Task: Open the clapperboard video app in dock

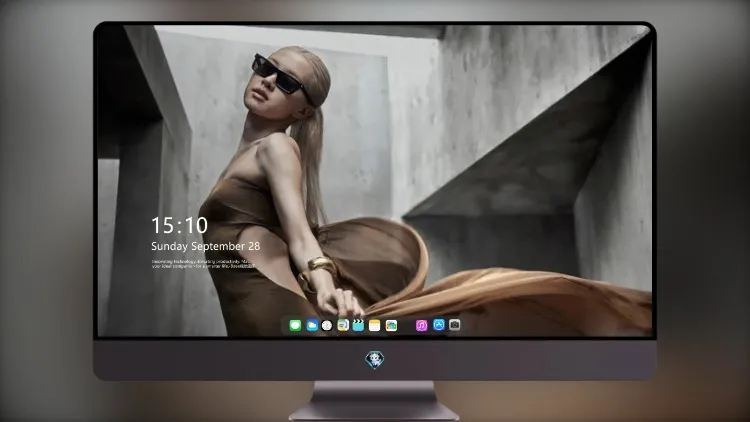Action: [x=358, y=325]
